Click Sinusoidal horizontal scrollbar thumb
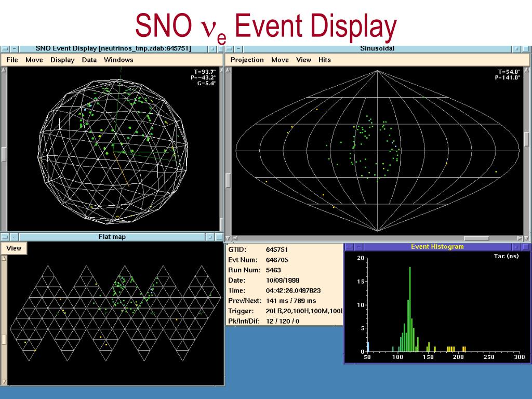Image resolution: width=532 pixels, height=399 pixels. tap(476, 238)
